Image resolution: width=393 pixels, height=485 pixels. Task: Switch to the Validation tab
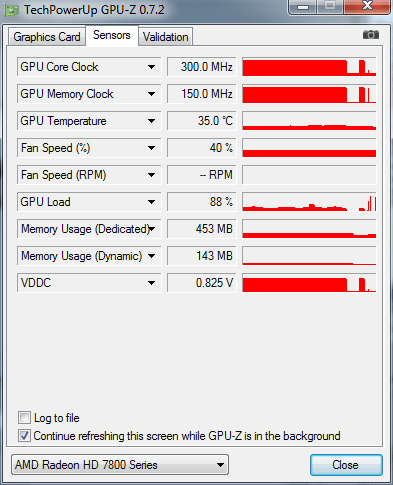(x=166, y=37)
